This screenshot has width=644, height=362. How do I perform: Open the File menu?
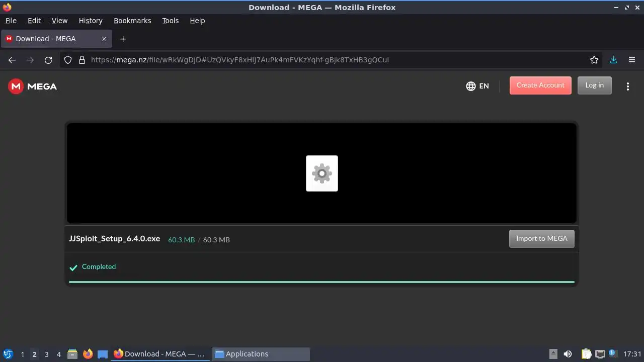click(11, 21)
